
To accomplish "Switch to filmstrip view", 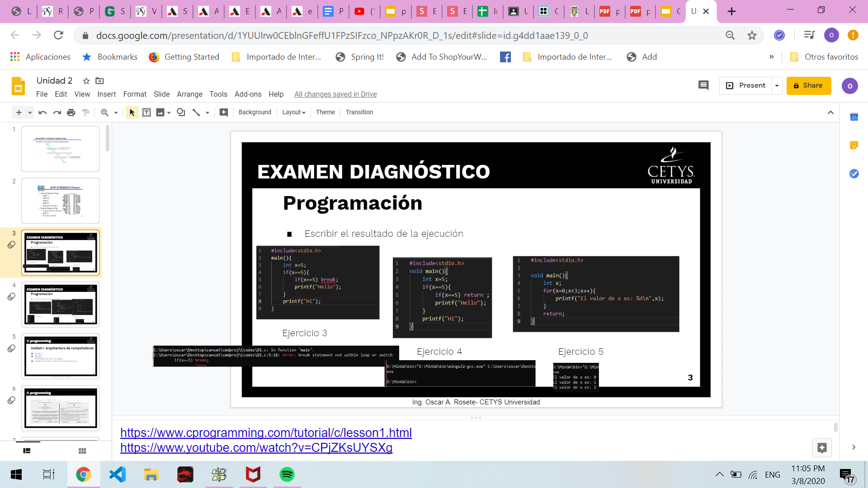I will click(x=27, y=451).
